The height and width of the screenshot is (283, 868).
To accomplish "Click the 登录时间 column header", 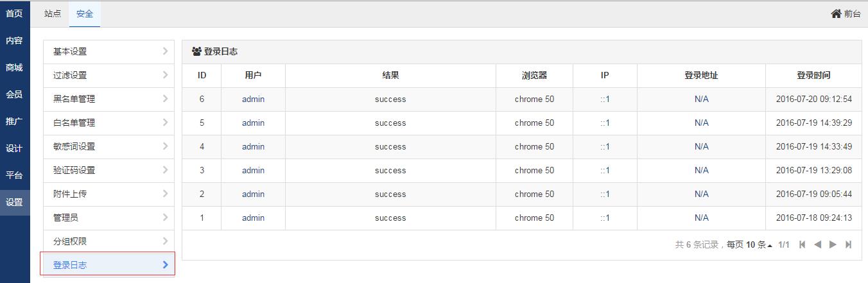I will point(813,75).
